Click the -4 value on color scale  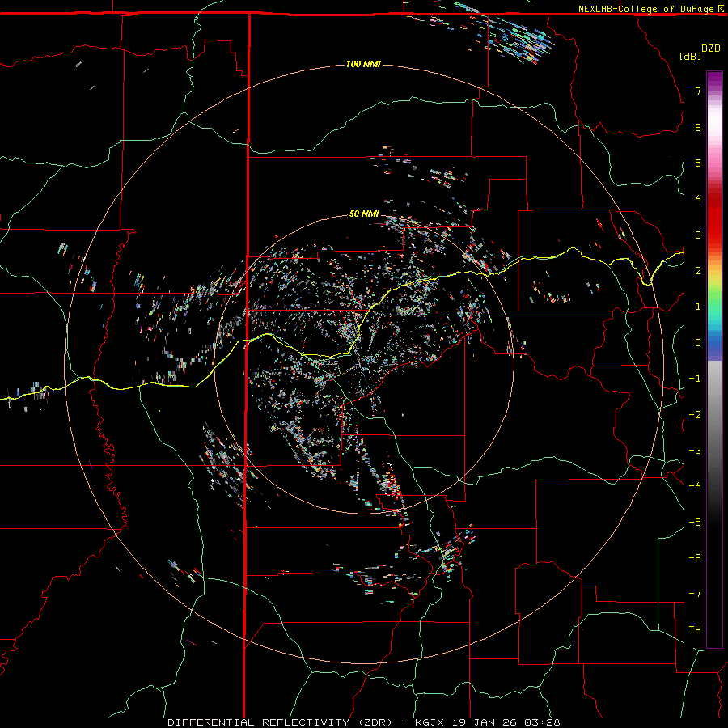(695, 486)
